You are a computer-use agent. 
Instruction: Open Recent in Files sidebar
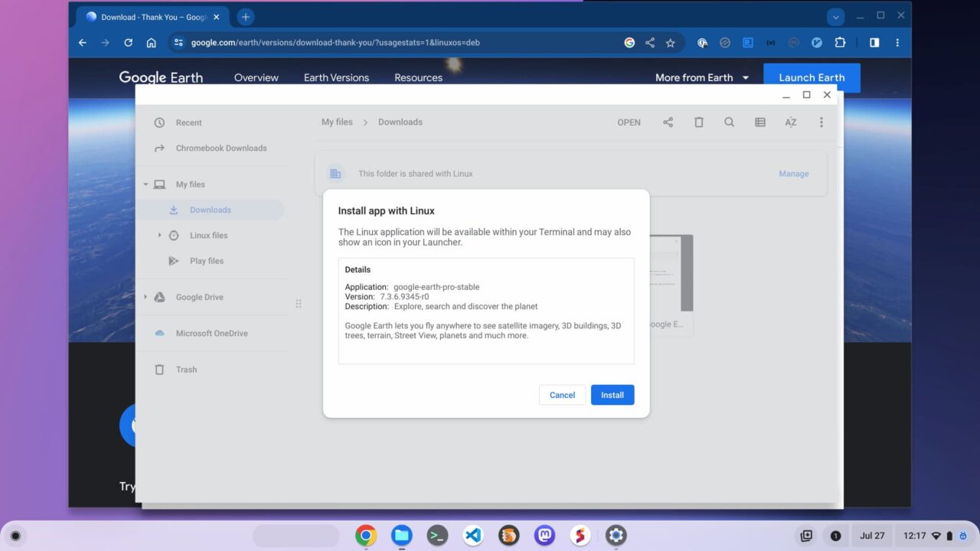[188, 122]
